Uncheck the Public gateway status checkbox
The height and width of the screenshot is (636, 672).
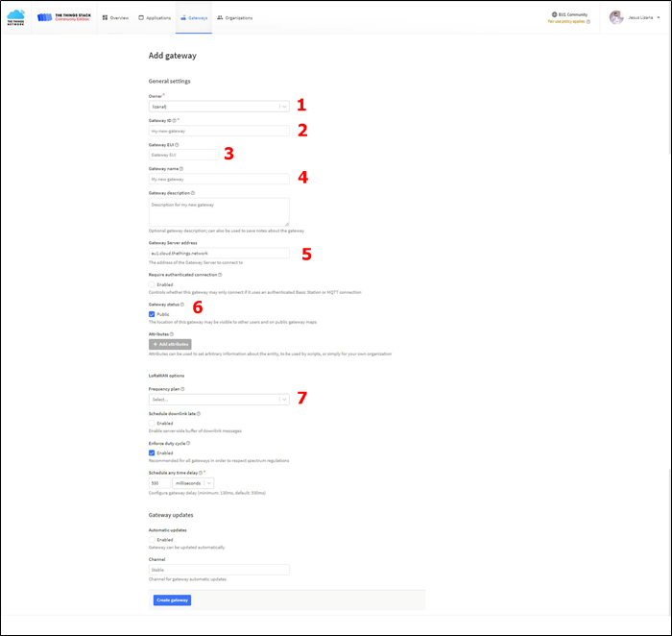pyautogui.click(x=152, y=314)
